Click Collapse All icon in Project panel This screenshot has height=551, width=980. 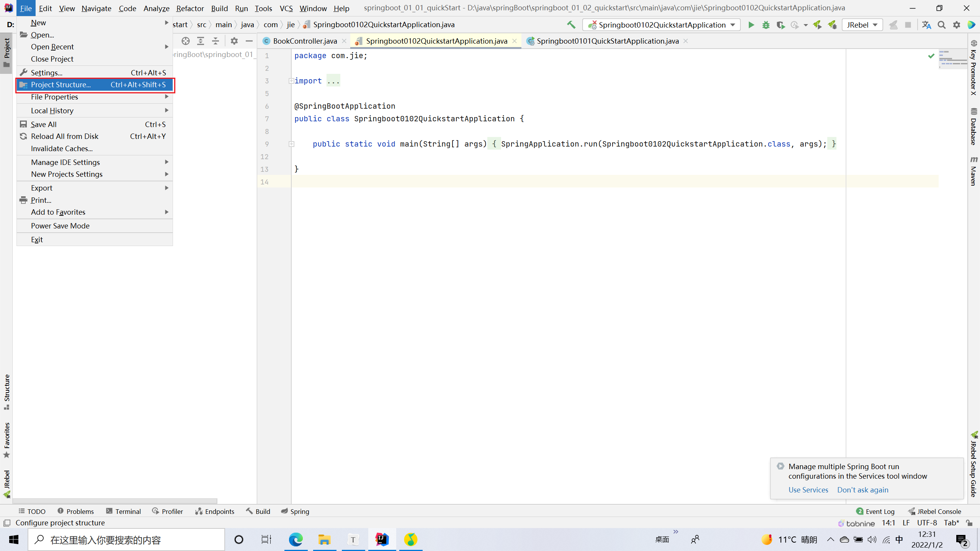point(216,41)
